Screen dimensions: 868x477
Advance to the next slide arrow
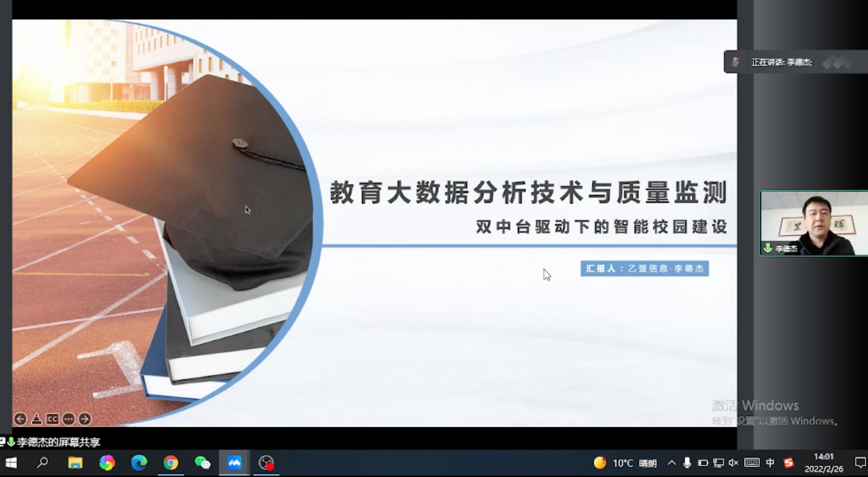coord(85,419)
